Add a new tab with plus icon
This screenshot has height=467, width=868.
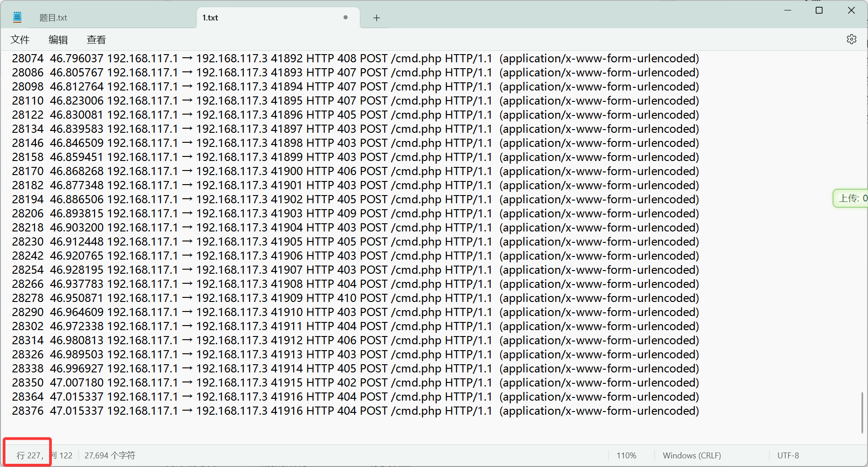click(376, 18)
